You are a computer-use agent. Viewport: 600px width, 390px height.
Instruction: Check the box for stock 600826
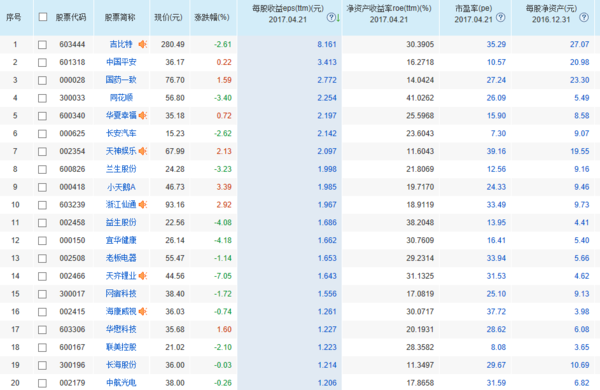42,170
